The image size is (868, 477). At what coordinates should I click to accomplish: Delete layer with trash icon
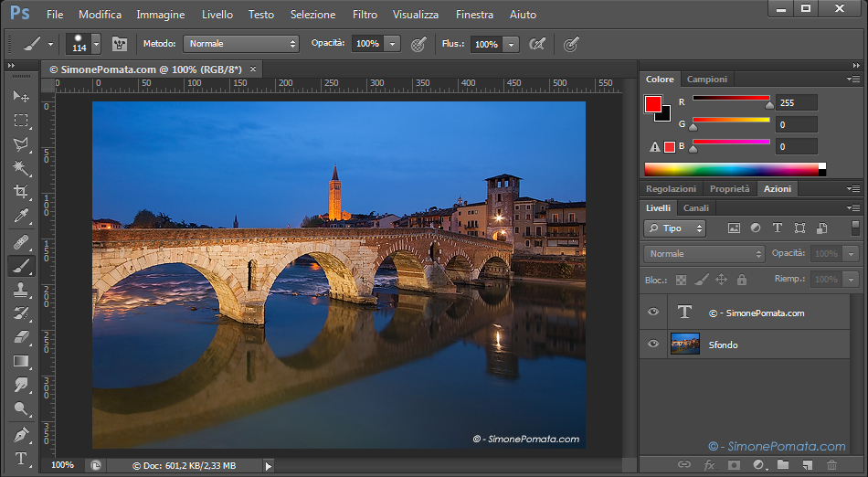[831, 465]
